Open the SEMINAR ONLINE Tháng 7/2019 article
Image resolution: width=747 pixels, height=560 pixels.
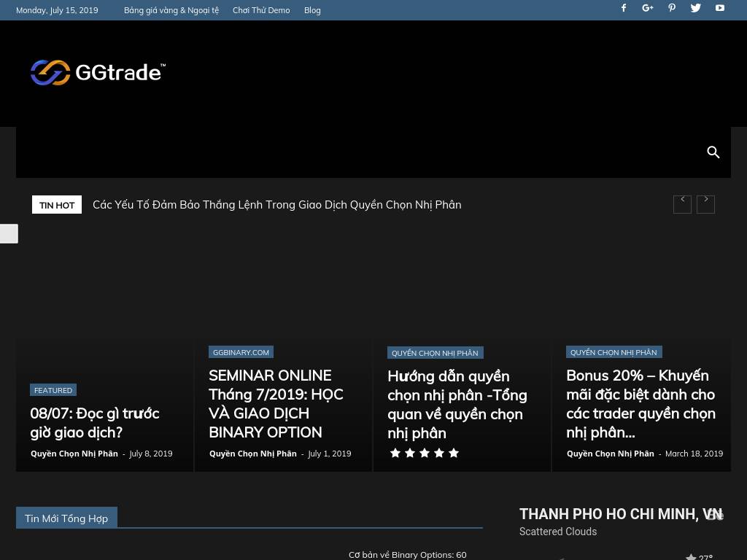pos(276,403)
